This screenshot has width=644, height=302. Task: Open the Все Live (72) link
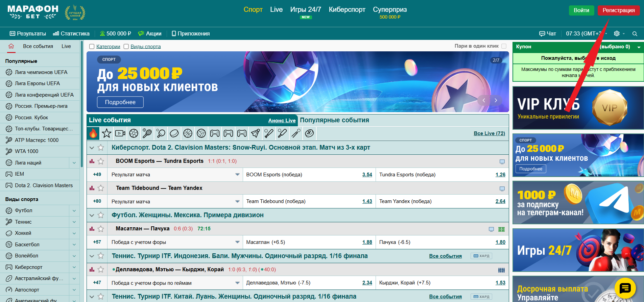(489, 133)
